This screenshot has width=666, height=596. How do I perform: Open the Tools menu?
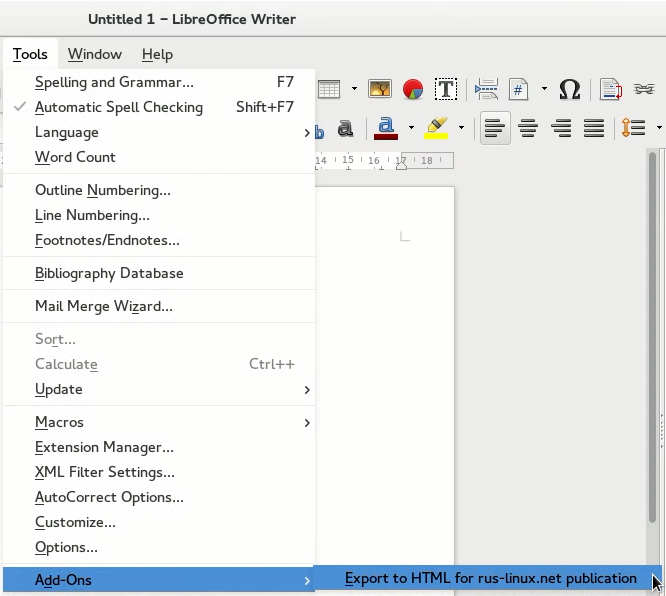pos(30,54)
